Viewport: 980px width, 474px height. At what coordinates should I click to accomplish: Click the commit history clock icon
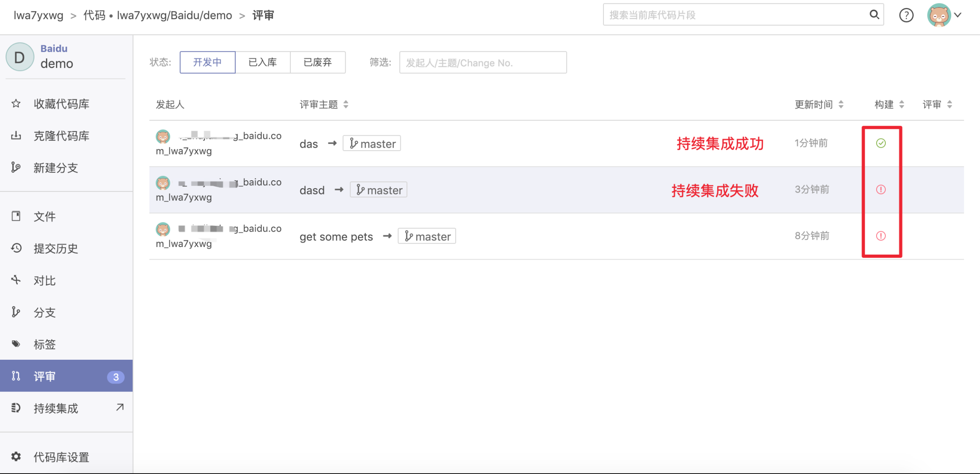point(16,248)
